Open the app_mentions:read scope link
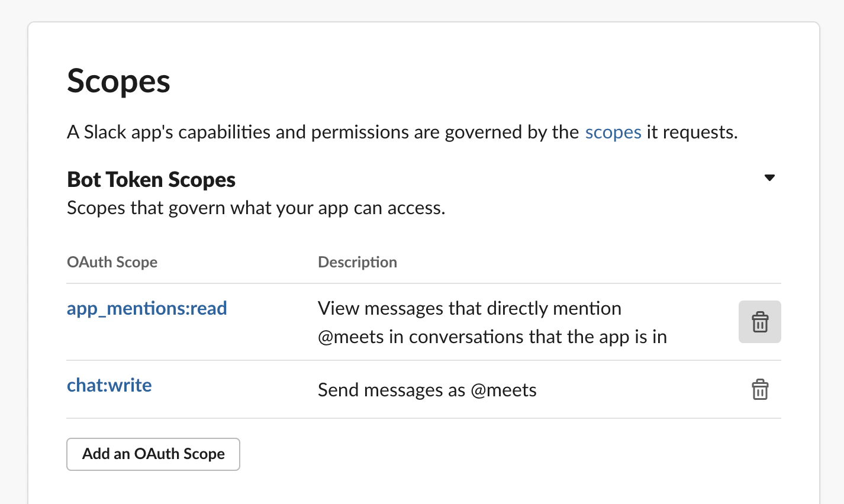This screenshot has height=504, width=844. click(147, 309)
